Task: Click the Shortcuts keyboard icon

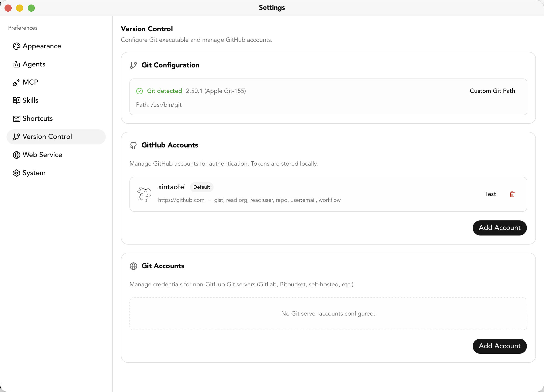Action: coord(17,119)
